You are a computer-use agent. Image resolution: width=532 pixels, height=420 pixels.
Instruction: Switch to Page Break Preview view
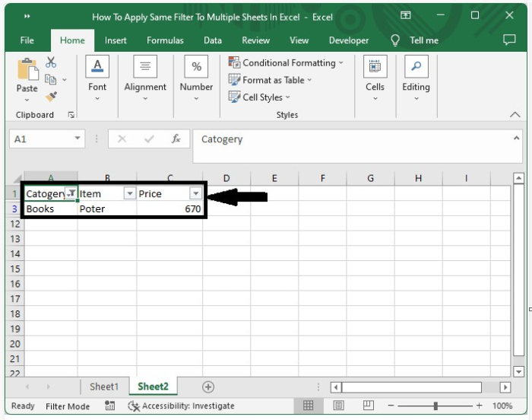[x=369, y=406]
